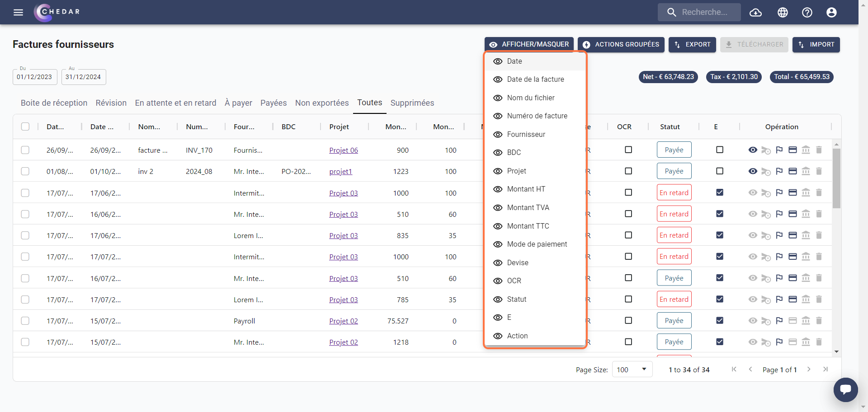Click the IMPORT button
The height and width of the screenshot is (412, 868).
point(816,44)
